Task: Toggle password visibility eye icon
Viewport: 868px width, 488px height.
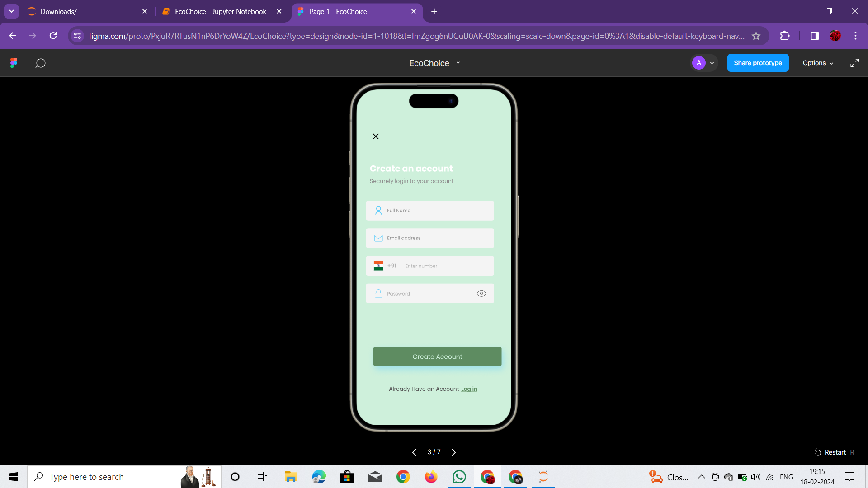Action: click(481, 294)
